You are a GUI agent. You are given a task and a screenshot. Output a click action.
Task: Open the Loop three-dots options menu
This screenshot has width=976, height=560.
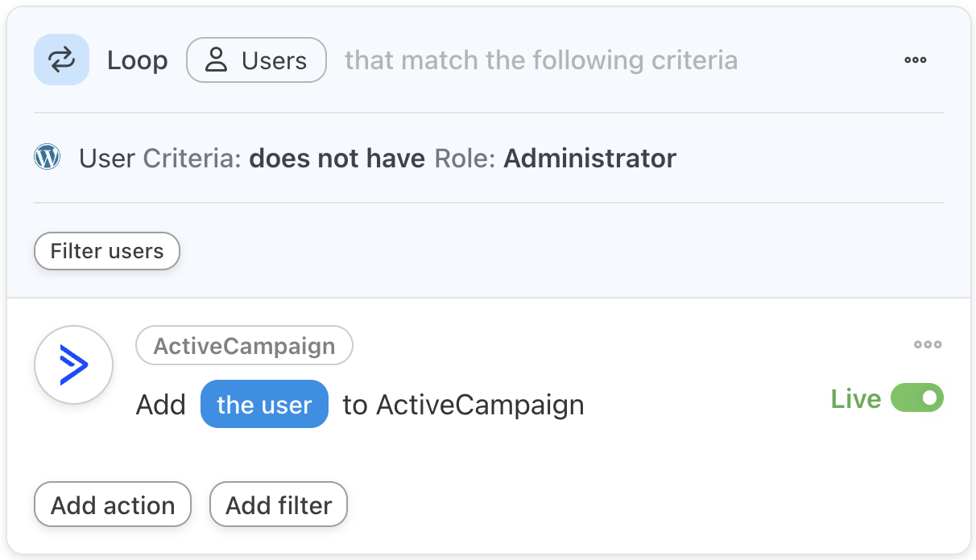(x=915, y=60)
